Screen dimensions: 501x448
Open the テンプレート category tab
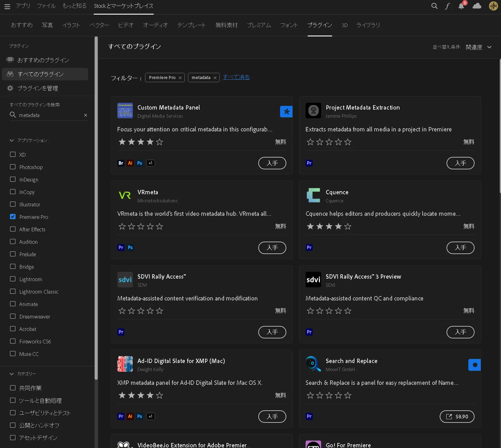pos(191,25)
